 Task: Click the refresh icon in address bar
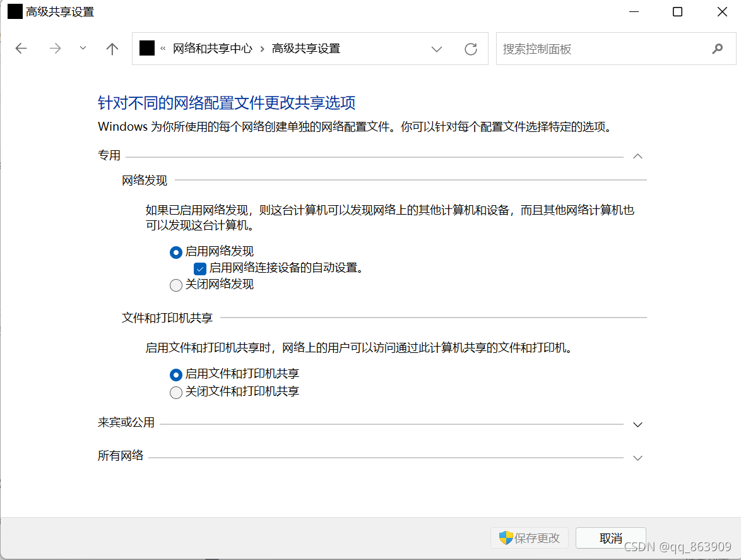click(471, 49)
